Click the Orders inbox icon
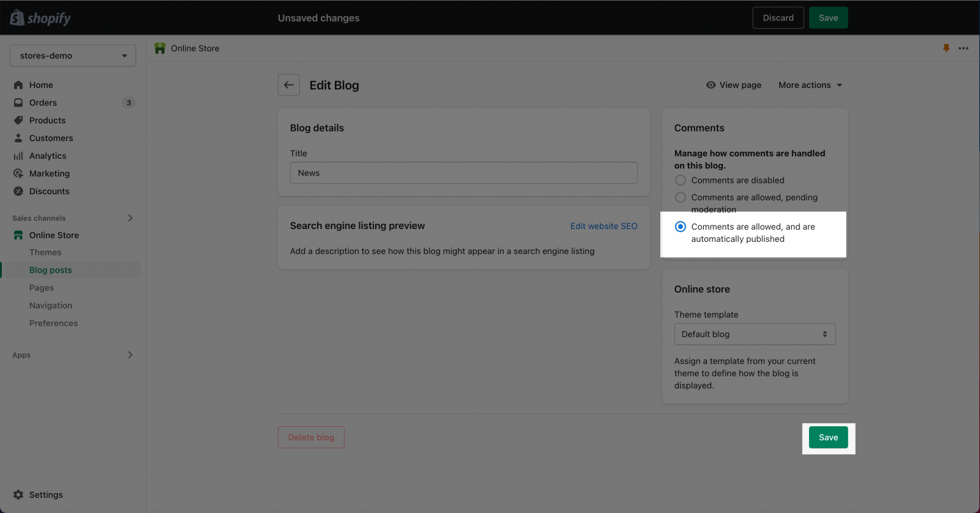Screen dimensions: 980x513 pos(18,103)
